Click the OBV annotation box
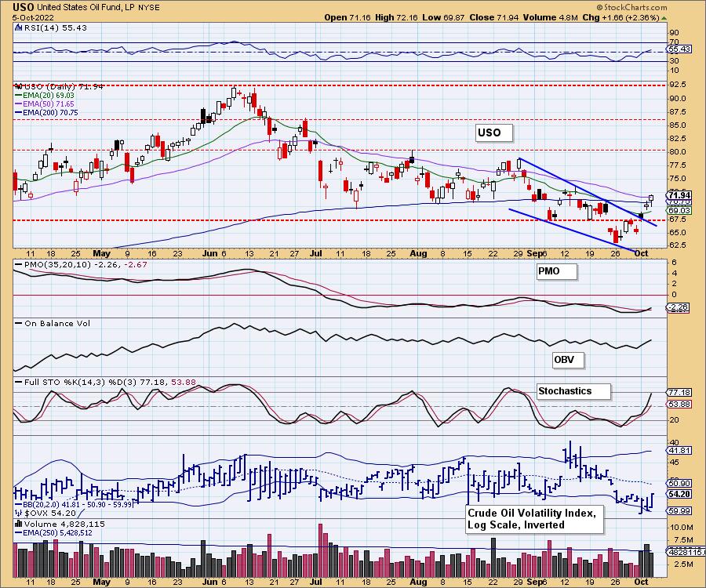The height and width of the screenshot is (588, 706). pos(568,360)
